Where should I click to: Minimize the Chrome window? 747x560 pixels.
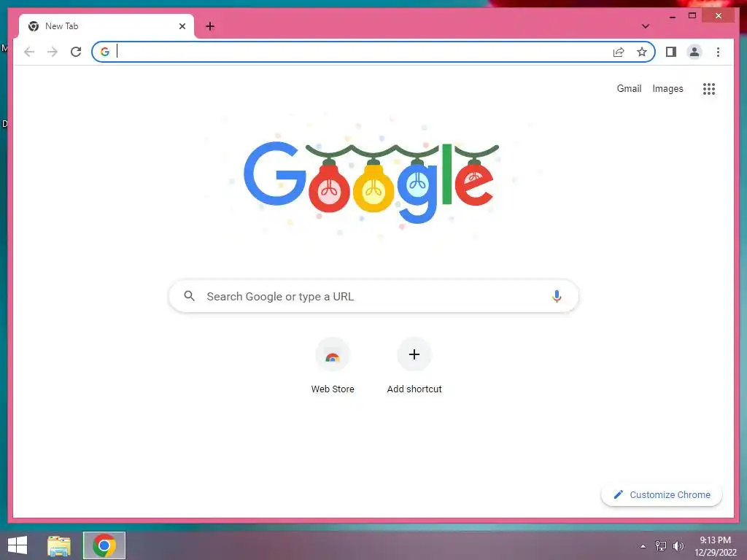[672, 16]
